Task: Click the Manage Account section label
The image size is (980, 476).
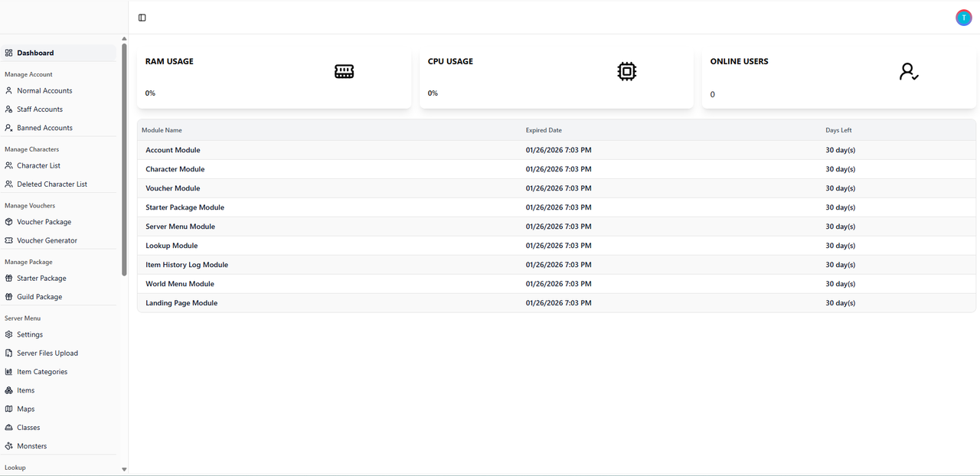Action: (x=28, y=74)
